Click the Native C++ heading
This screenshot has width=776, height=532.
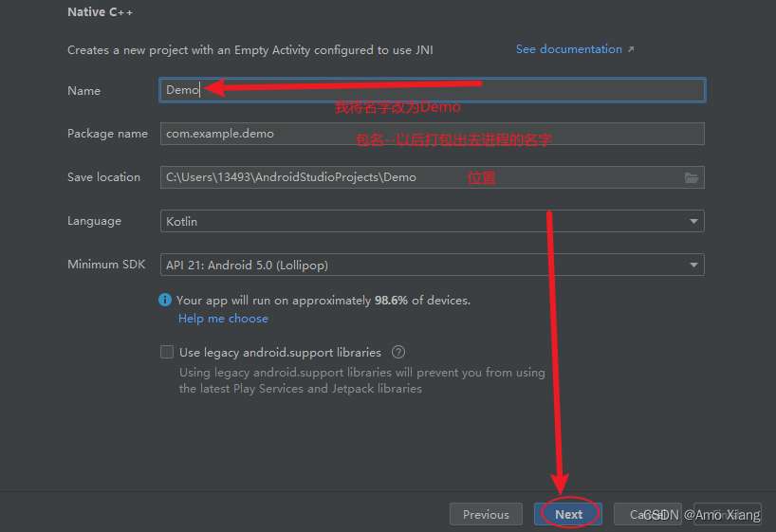point(100,12)
